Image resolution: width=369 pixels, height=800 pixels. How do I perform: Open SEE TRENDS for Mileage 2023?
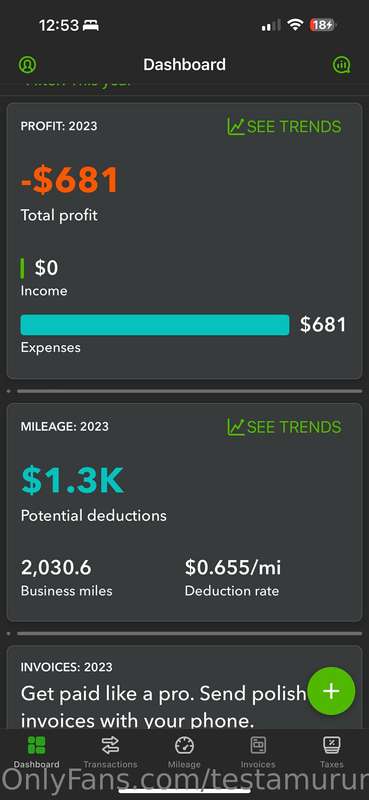pos(284,427)
